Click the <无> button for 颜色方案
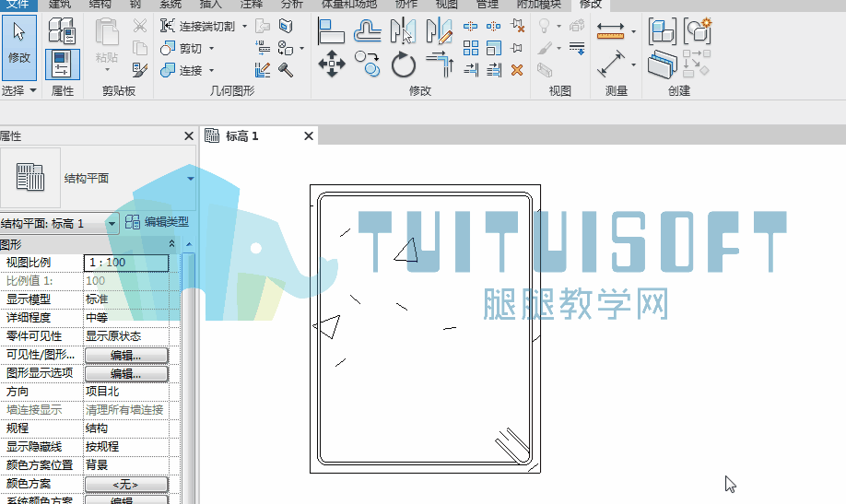The height and width of the screenshot is (504, 846). (x=126, y=484)
